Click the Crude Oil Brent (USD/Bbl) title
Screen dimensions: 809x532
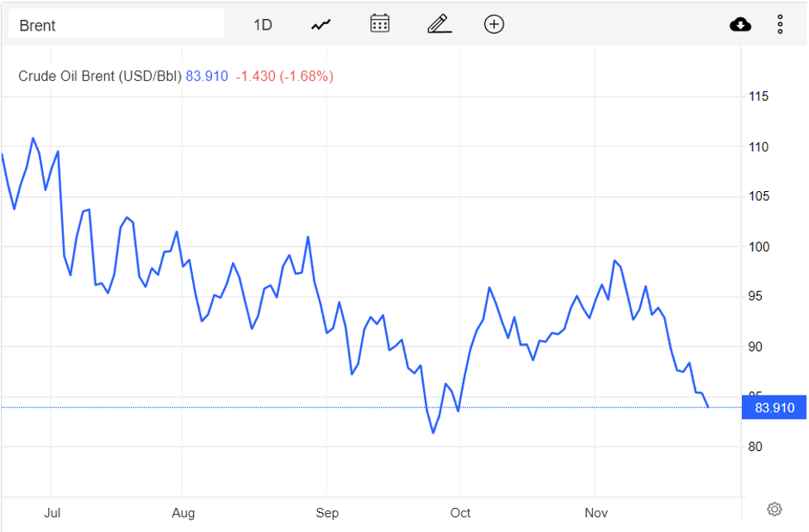point(99,76)
